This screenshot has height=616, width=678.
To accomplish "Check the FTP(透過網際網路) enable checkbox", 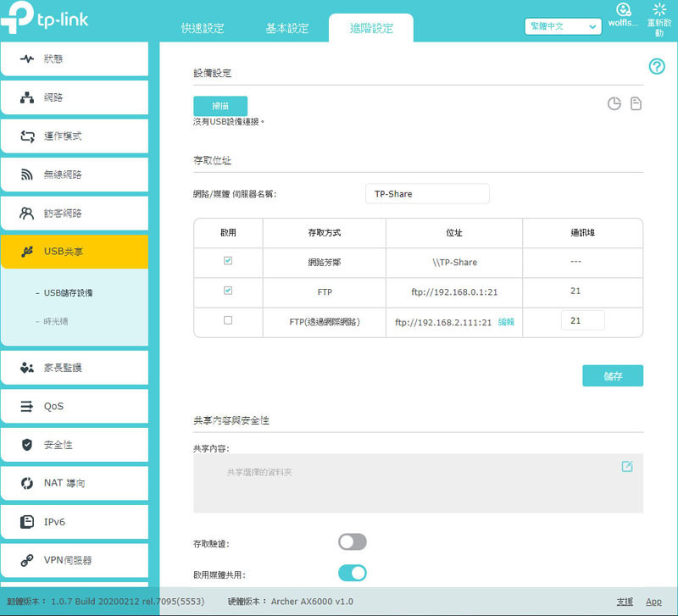I will pos(228,320).
